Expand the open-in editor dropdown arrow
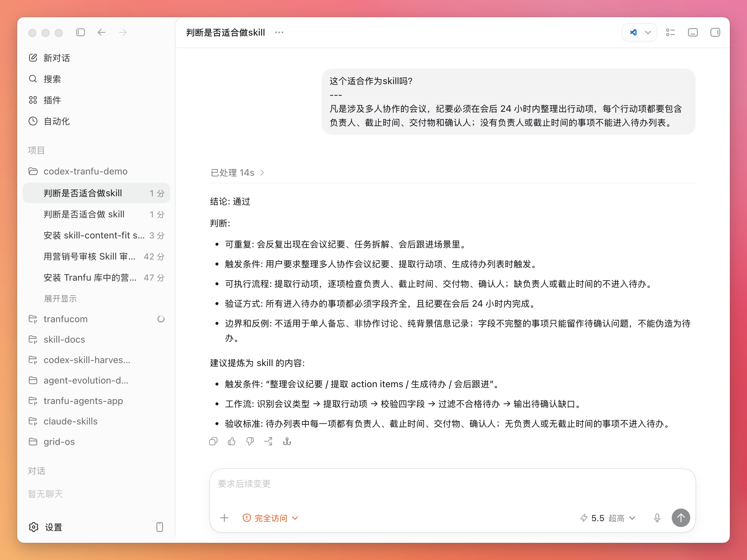 tap(648, 33)
